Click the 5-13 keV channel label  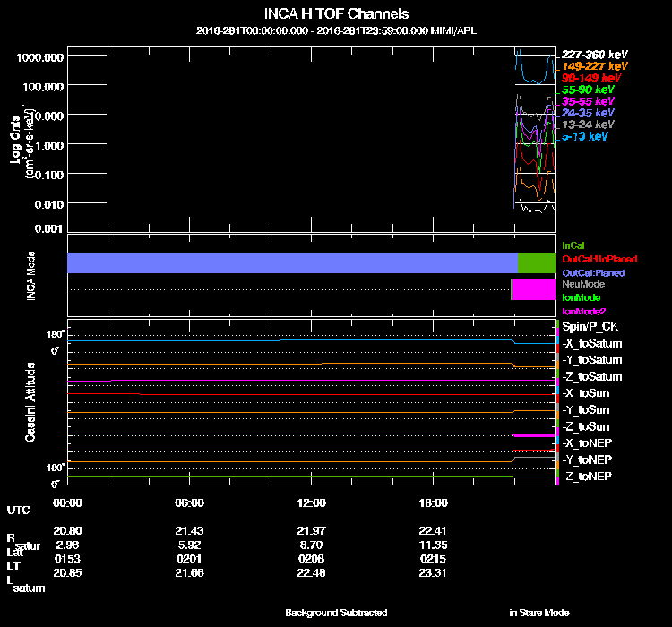[x=585, y=137]
